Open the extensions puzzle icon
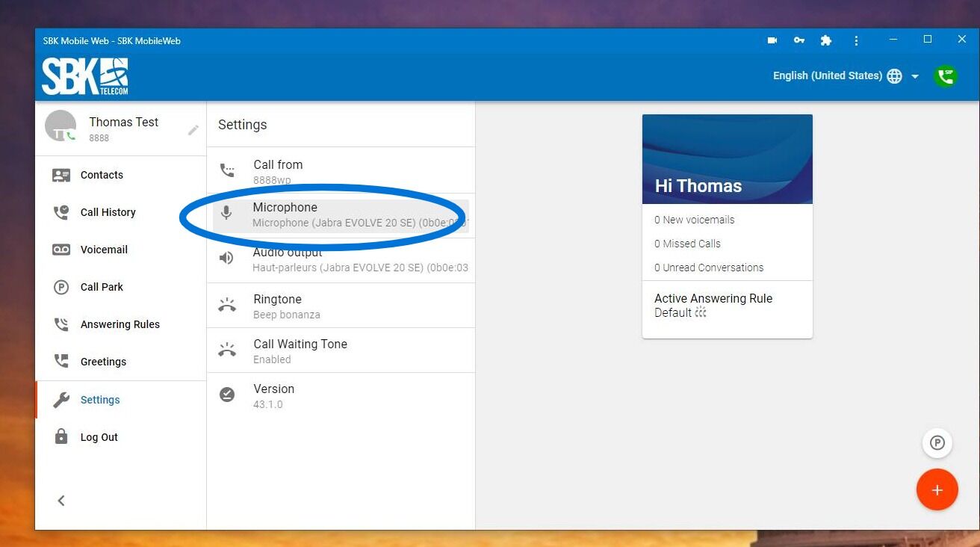 tap(826, 40)
